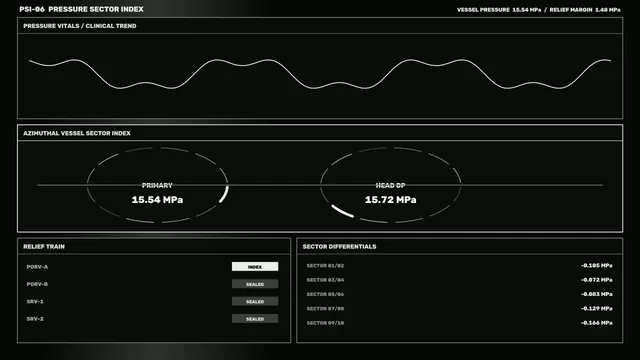Select the SECTOR 03/04 row label

pyautogui.click(x=325, y=280)
